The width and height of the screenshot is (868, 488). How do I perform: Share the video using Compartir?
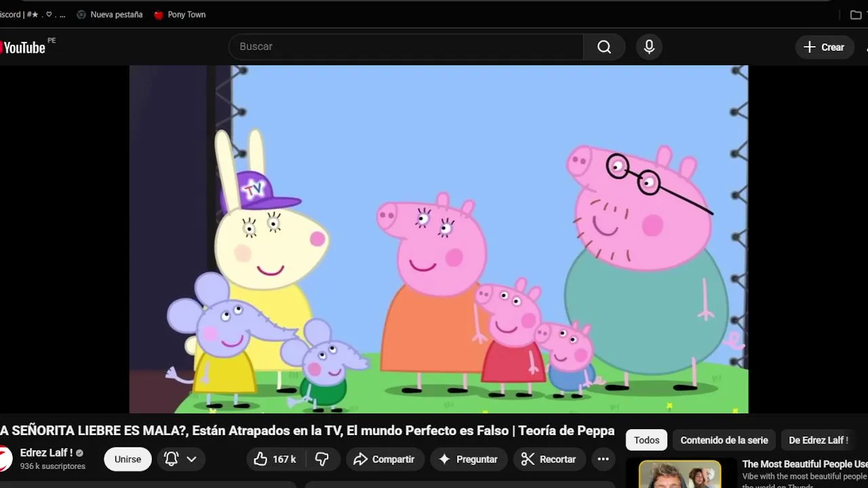(x=384, y=459)
